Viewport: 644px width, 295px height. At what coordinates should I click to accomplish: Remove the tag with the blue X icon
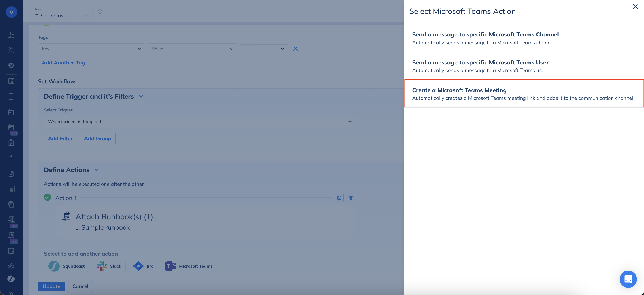point(295,49)
